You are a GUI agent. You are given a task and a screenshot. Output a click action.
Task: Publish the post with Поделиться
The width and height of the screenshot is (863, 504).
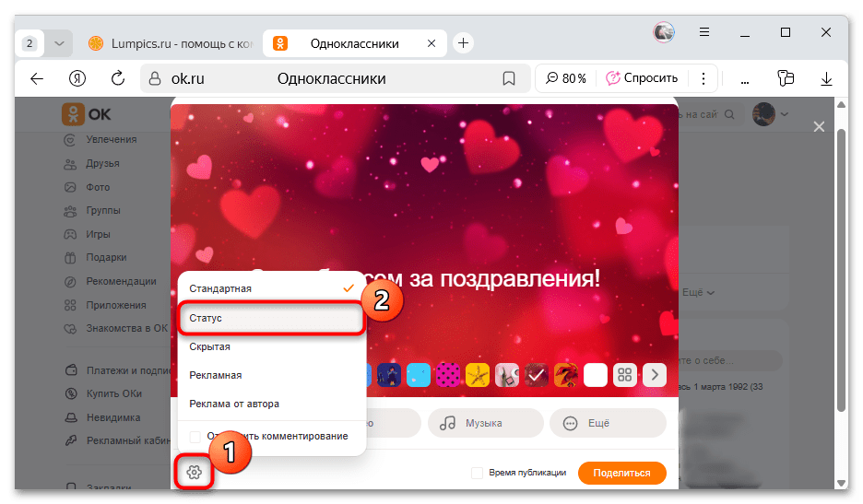point(622,473)
